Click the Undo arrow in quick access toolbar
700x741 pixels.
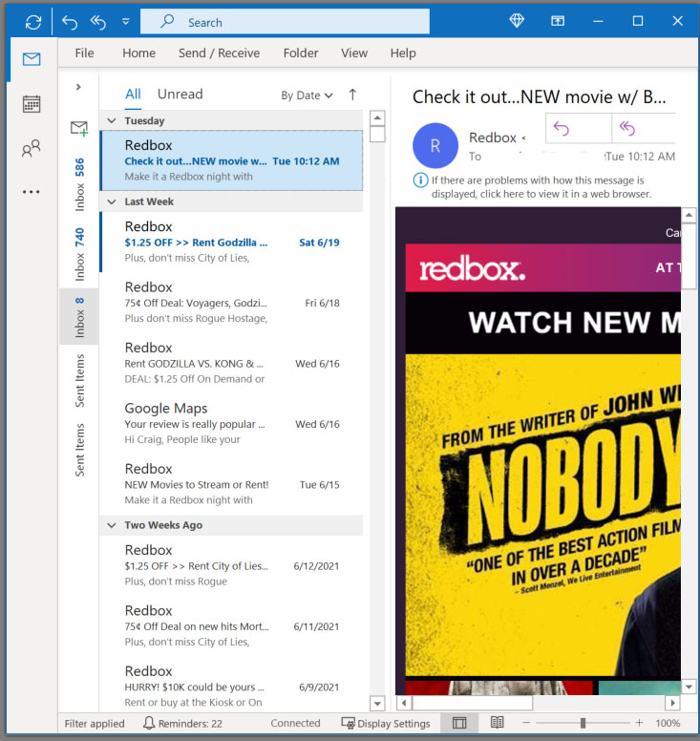pyautogui.click(x=70, y=22)
